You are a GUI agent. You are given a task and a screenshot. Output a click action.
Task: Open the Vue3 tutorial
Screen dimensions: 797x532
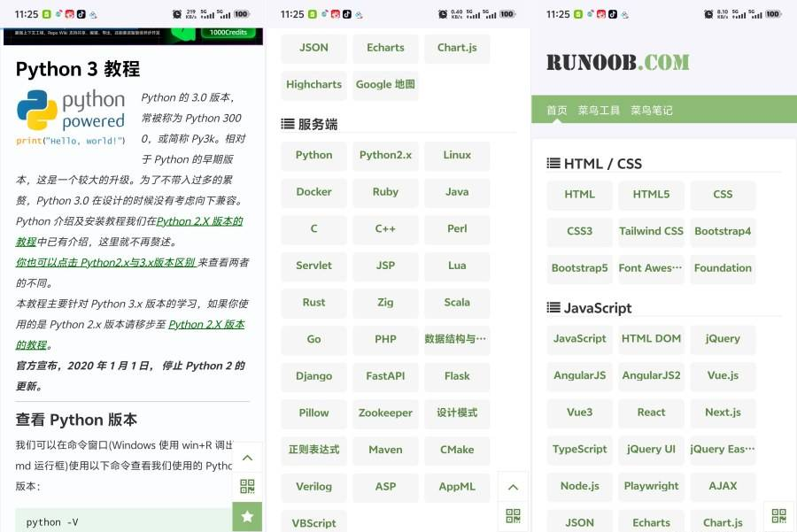[x=579, y=412]
